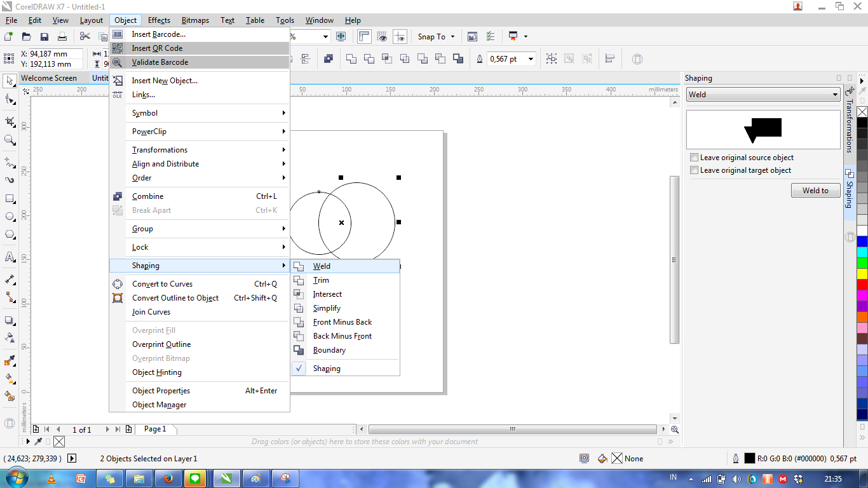Enable Leave original source object

click(x=694, y=157)
